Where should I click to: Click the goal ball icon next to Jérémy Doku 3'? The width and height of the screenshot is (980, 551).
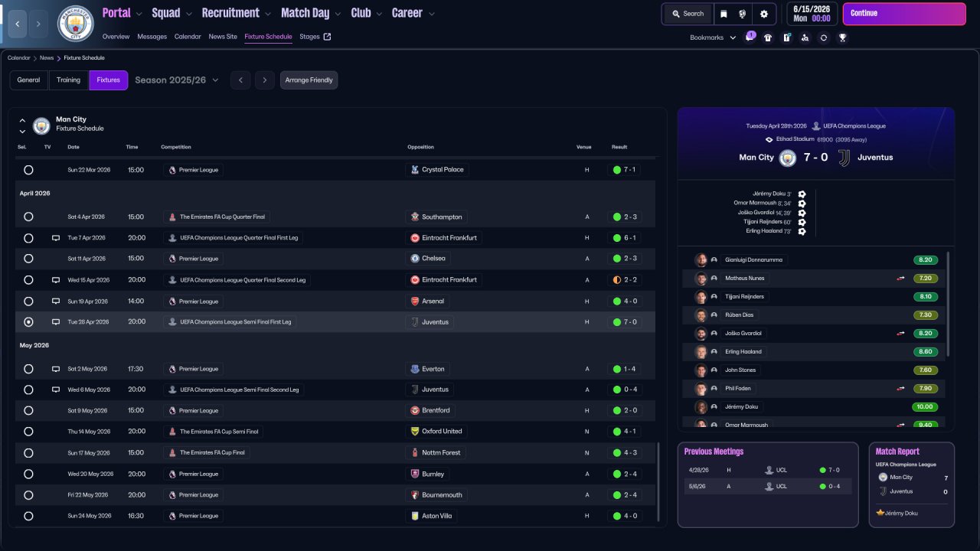(802, 194)
